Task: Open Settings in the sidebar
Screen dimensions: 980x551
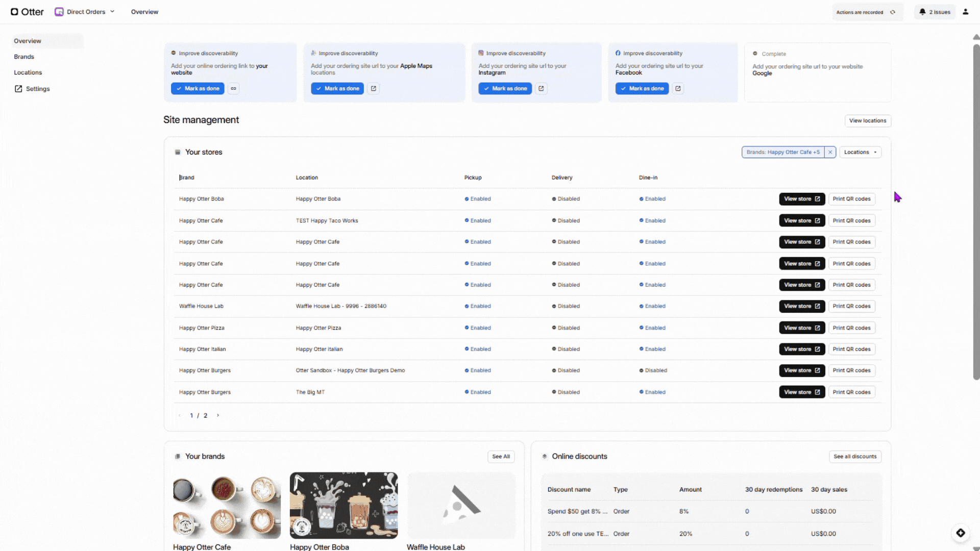Action: (x=32, y=89)
